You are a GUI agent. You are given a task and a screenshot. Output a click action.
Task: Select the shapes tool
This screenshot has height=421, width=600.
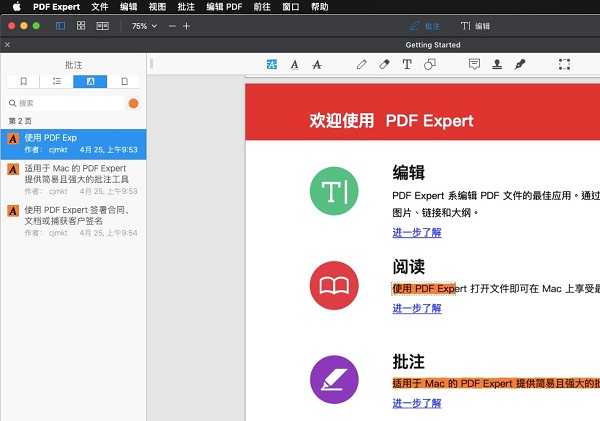[430, 64]
